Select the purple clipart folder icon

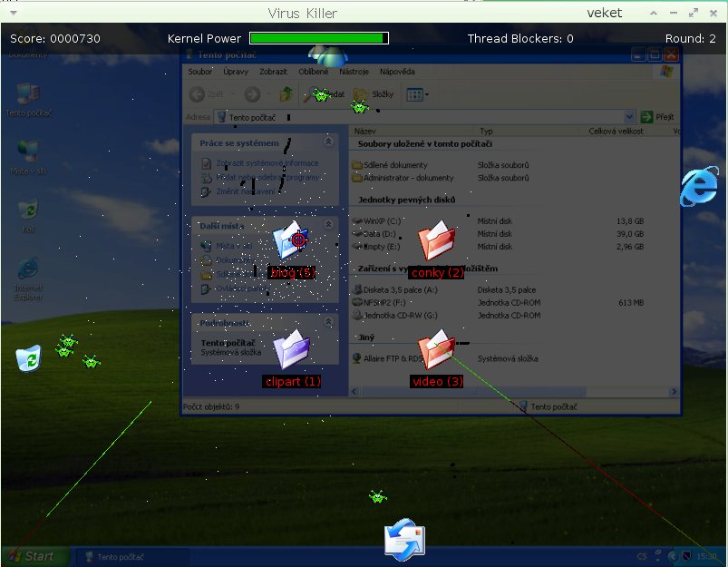tap(292, 349)
